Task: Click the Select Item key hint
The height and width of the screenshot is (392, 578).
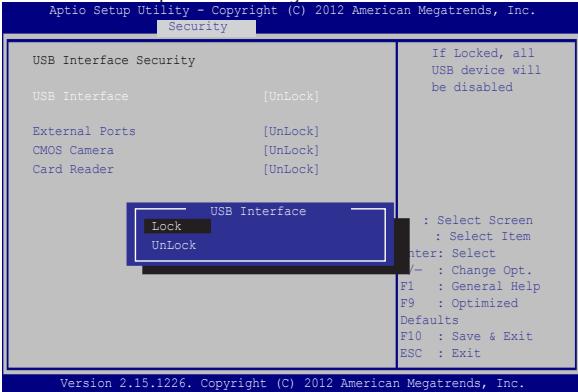Action: 483,236
